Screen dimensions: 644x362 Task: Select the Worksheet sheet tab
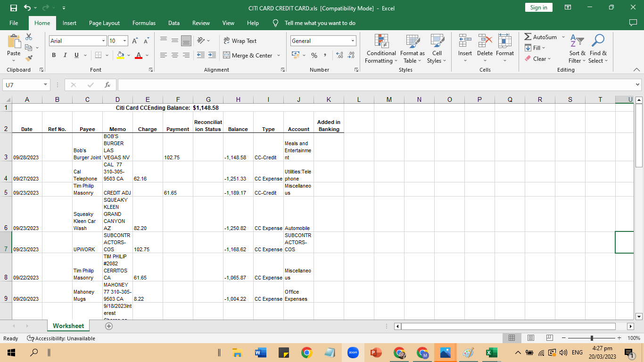click(x=68, y=326)
